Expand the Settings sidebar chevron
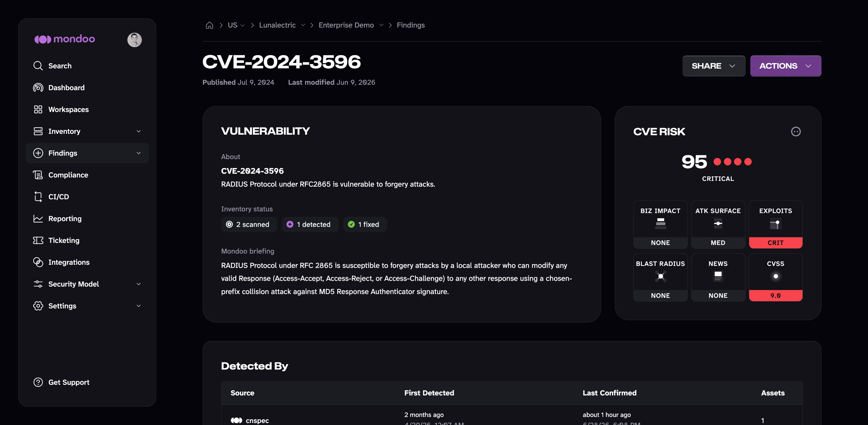This screenshot has height=425, width=868. pyautogui.click(x=138, y=306)
